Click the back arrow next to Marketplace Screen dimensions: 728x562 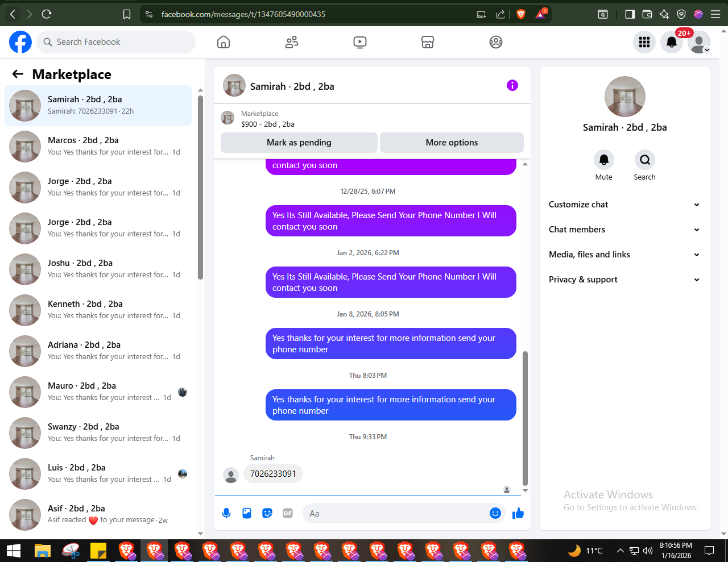(x=18, y=74)
